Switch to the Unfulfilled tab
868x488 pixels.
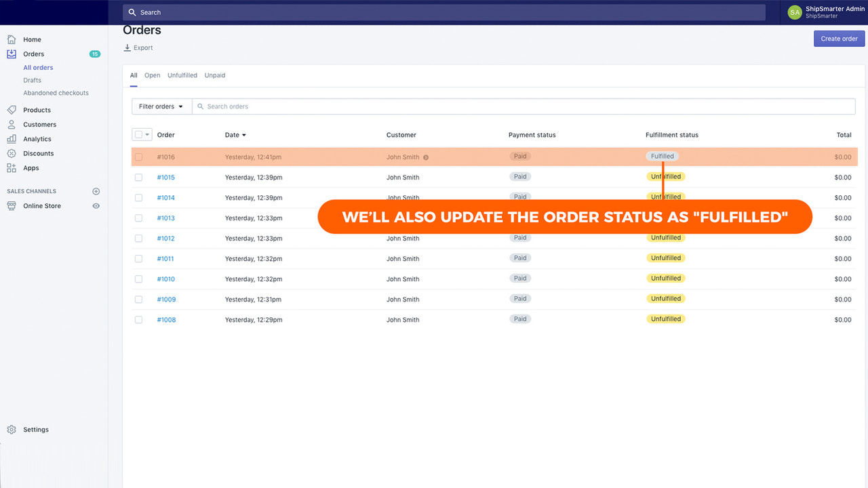pyautogui.click(x=182, y=75)
